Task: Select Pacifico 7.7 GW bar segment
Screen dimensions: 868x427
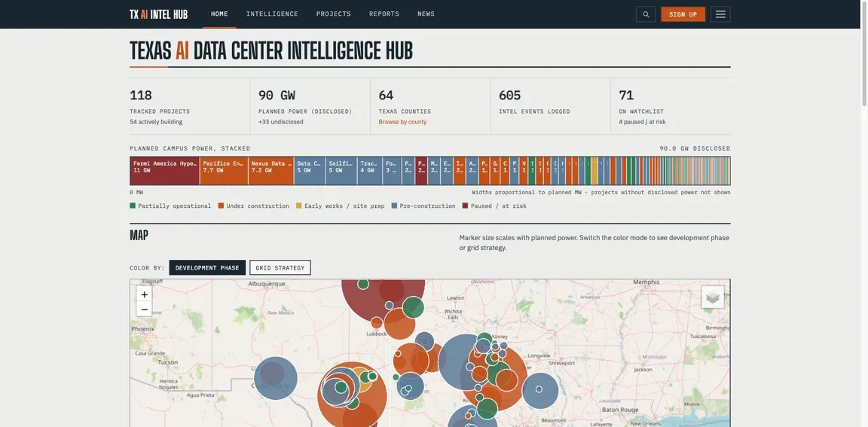Action: click(x=225, y=171)
